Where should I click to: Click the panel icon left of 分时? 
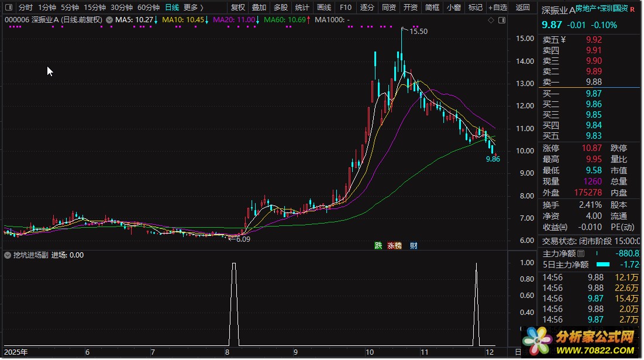[x=8, y=8]
